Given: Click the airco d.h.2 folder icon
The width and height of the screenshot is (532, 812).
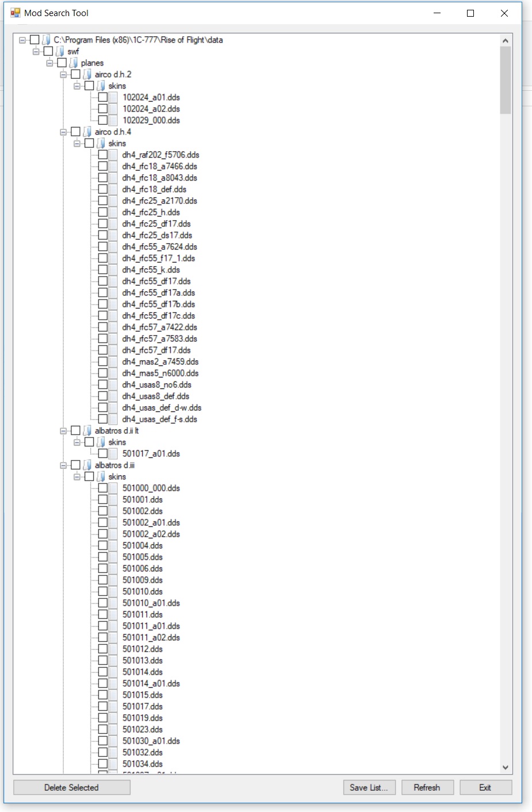Looking at the screenshot, I should (x=87, y=74).
